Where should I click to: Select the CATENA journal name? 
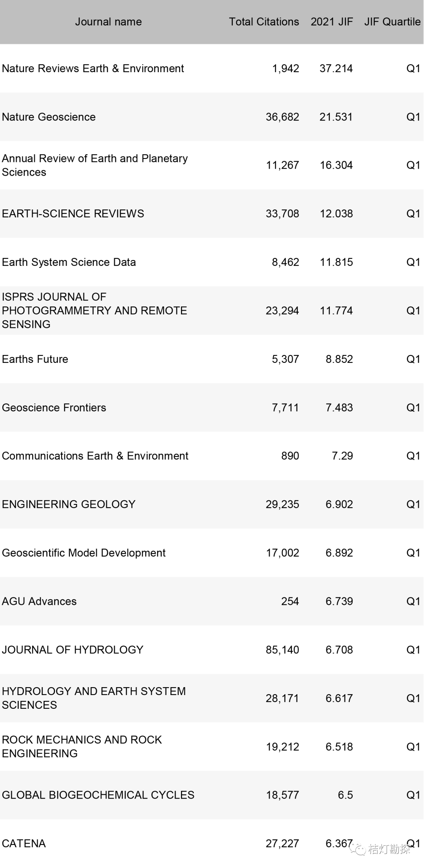(24, 843)
